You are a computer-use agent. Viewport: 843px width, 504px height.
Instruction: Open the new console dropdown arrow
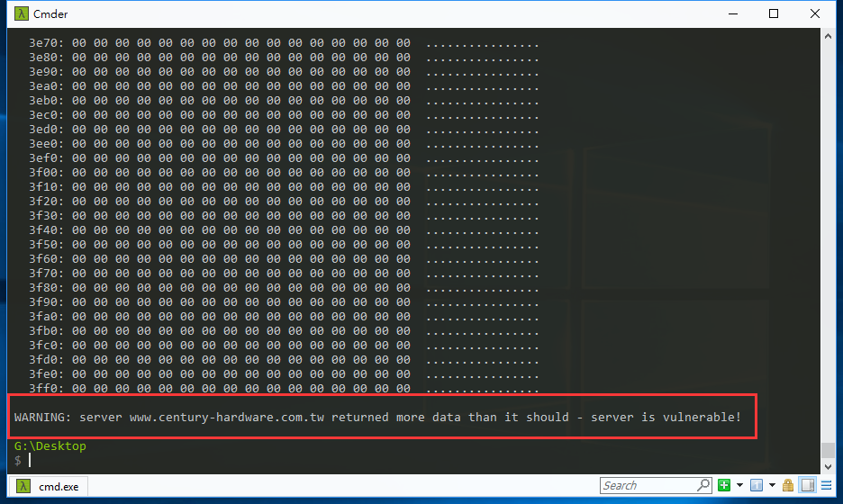(x=739, y=485)
